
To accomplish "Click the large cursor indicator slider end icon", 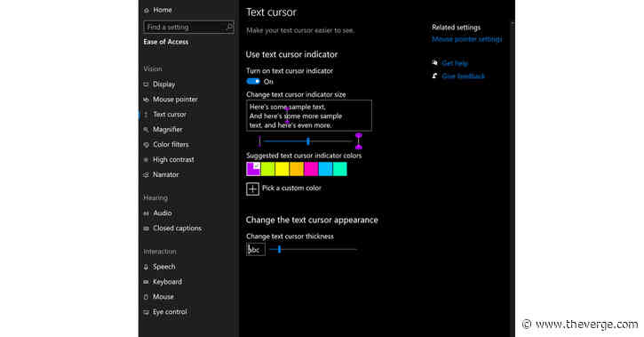I will pos(359,141).
